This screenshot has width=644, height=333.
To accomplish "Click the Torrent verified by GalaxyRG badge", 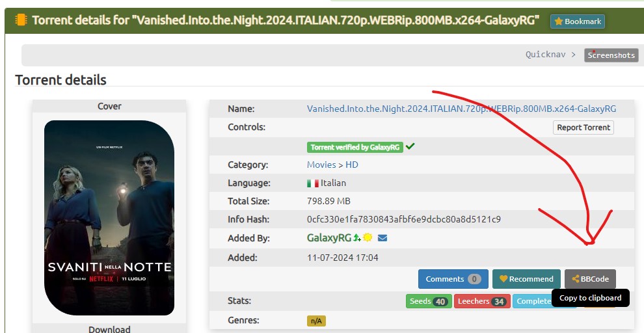I will [x=355, y=147].
